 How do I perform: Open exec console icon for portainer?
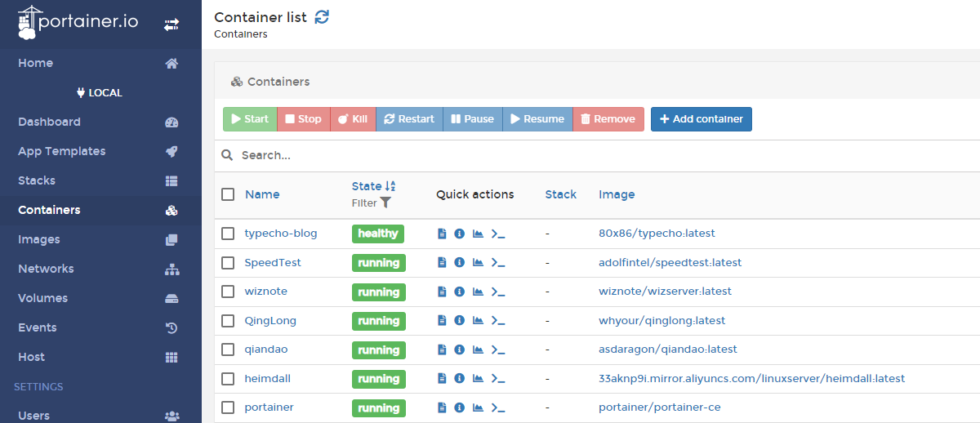pyautogui.click(x=498, y=407)
